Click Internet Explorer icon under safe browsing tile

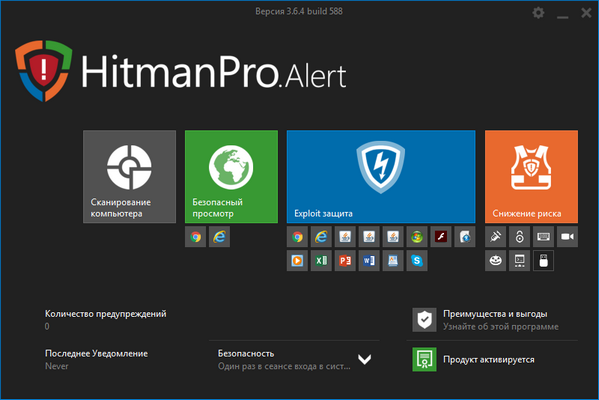coord(219,237)
